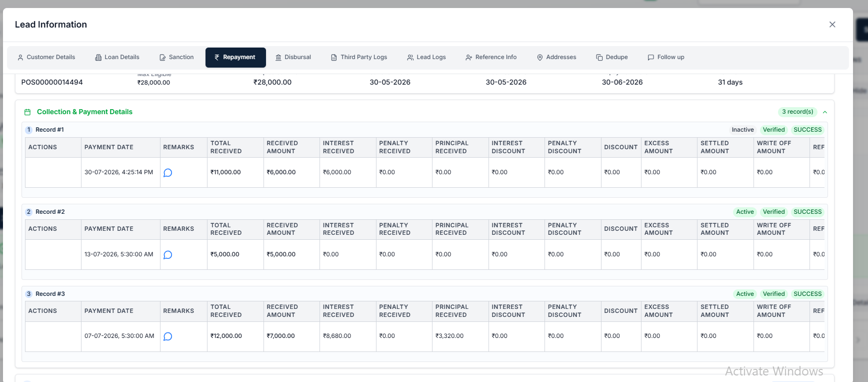Click Active badge on Record #2
The image size is (868, 382).
click(x=745, y=212)
